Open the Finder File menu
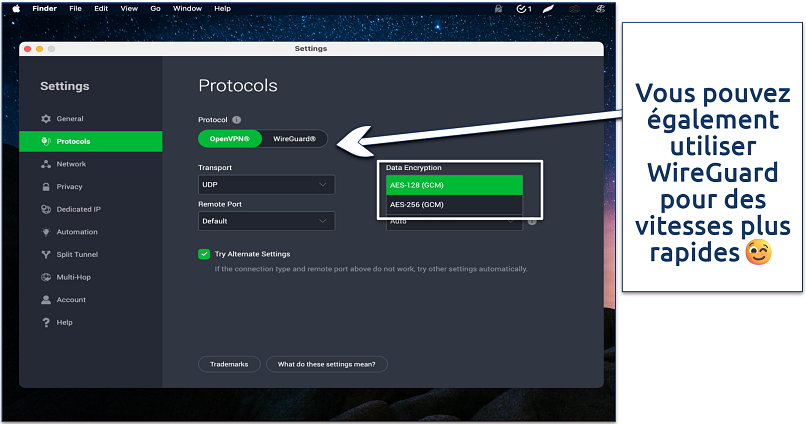 [75, 8]
